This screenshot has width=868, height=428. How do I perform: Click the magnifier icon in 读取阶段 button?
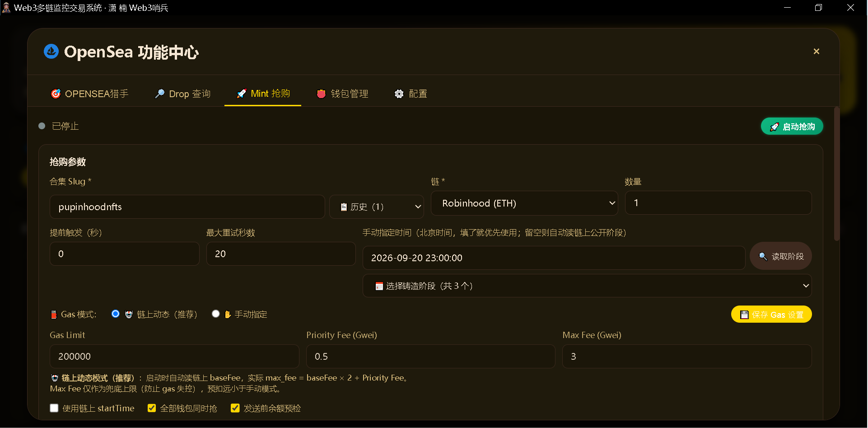tap(763, 256)
